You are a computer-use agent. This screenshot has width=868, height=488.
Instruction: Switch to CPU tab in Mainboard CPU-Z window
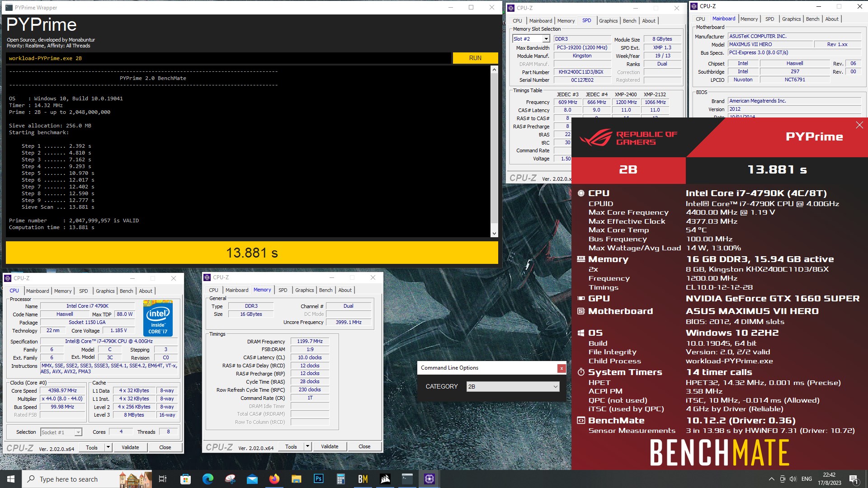pyautogui.click(x=700, y=19)
